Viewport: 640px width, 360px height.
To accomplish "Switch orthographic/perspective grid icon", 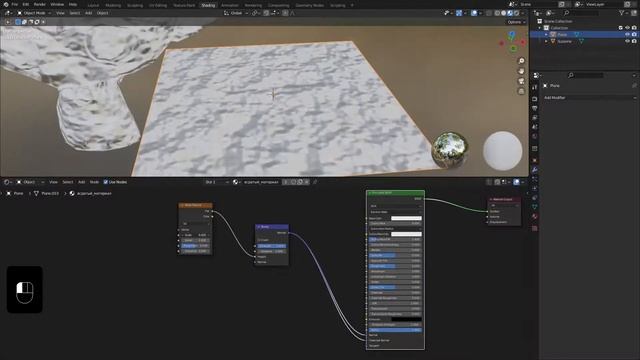I will tap(521, 91).
